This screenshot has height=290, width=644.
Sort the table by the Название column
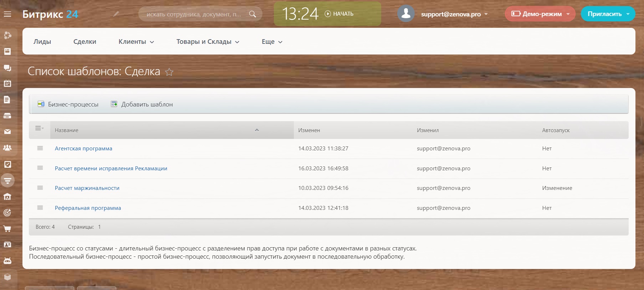point(172,130)
